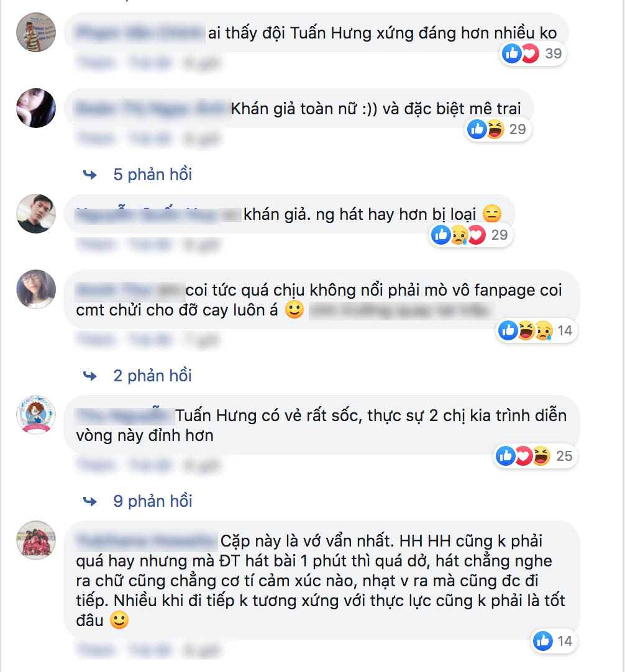Screen dimensions: 625x672
Task: Click blurred author name of 'Tuấn Hưng có vẻ rất sốc' comment
Action: [x=122, y=415]
